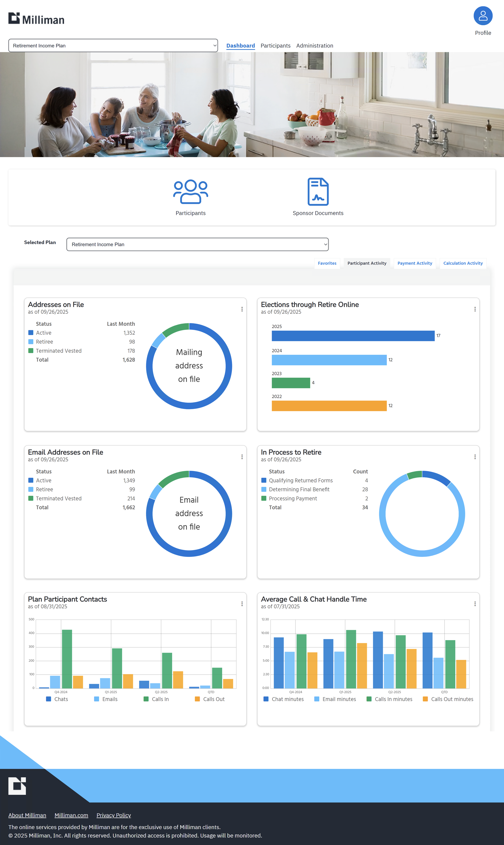Open the About Milliman footer link

[x=27, y=815]
